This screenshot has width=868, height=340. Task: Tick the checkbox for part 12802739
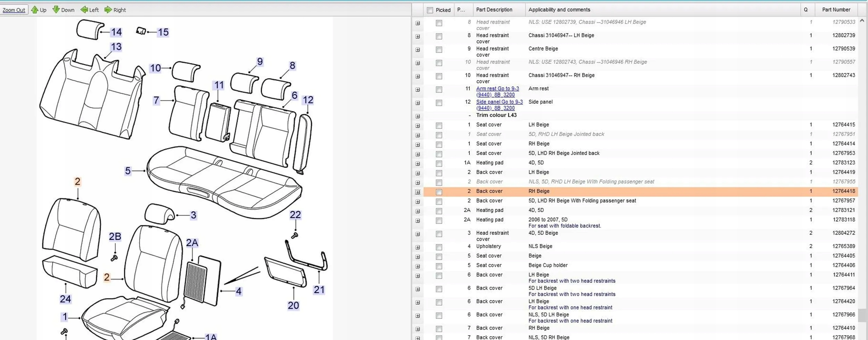(x=439, y=36)
